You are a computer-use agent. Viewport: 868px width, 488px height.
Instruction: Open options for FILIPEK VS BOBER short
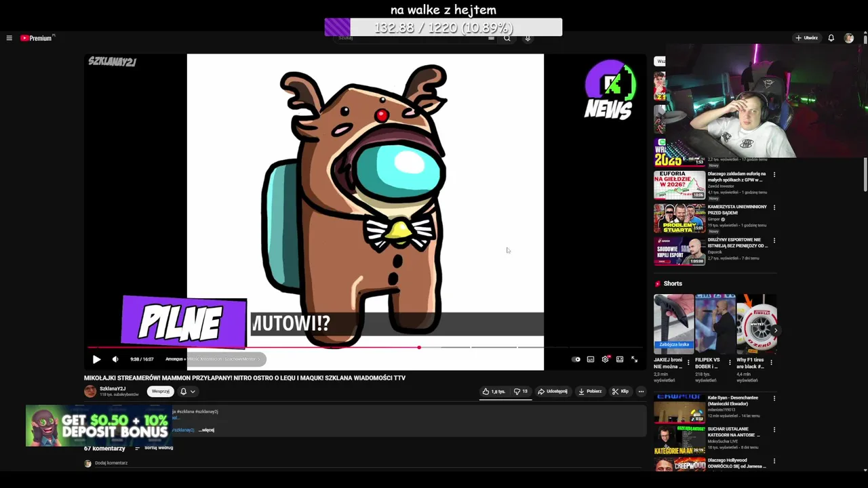pyautogui.click(x=730, y=363)
